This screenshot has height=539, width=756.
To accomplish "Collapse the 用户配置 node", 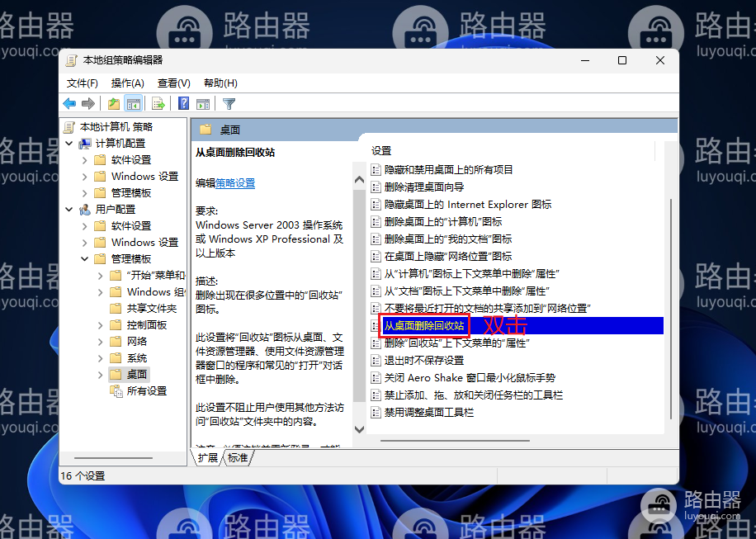I will (x=69, y=210).
